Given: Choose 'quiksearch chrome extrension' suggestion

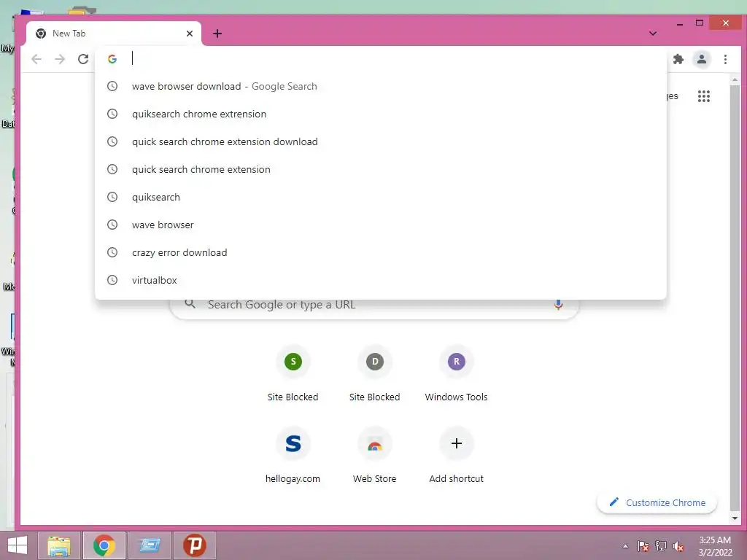Looking at the screenshot, I should [381, 114].
